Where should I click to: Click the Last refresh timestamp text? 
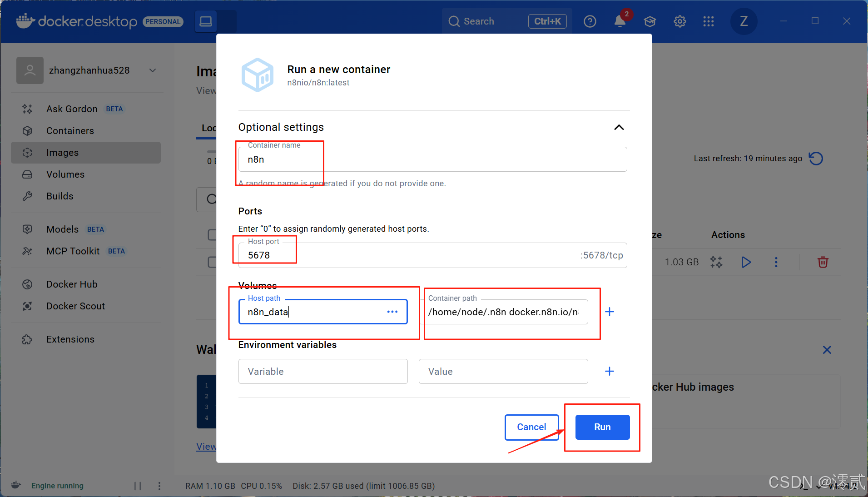748,159
